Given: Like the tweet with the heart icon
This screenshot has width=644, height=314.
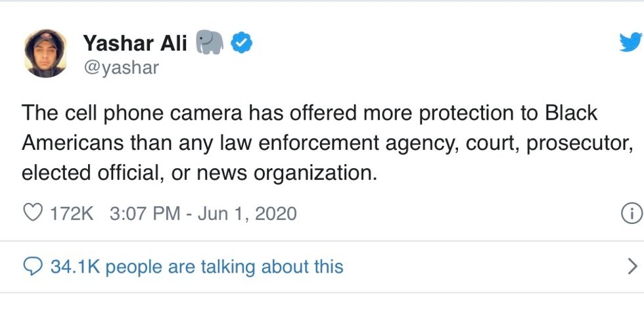Looking at the screenshot, I should (x=32, y=213).
